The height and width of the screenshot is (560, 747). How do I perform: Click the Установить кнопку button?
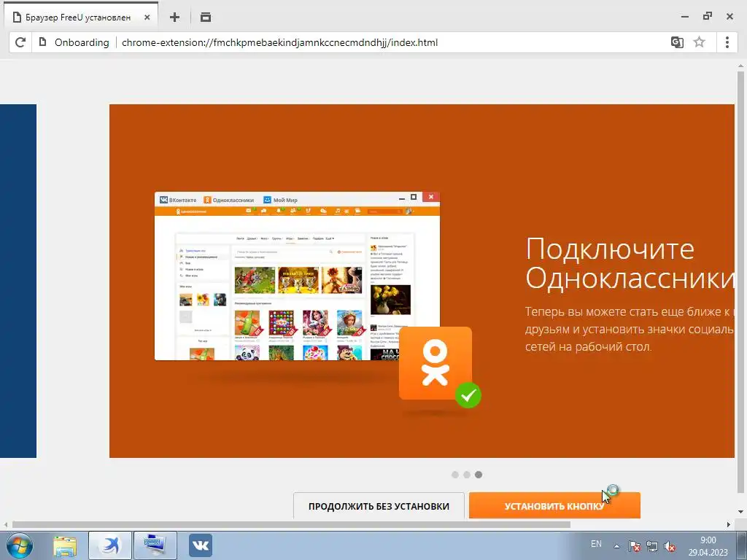(554, 505)
